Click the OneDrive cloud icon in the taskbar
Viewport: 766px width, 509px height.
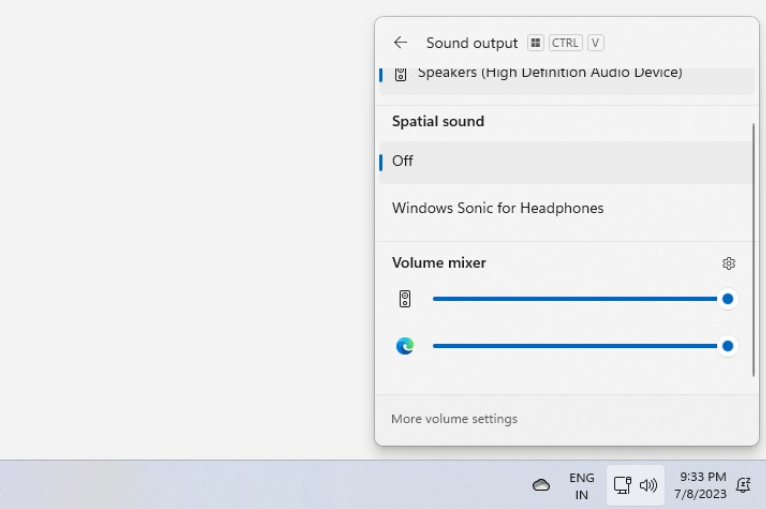[x=541, y=485]
